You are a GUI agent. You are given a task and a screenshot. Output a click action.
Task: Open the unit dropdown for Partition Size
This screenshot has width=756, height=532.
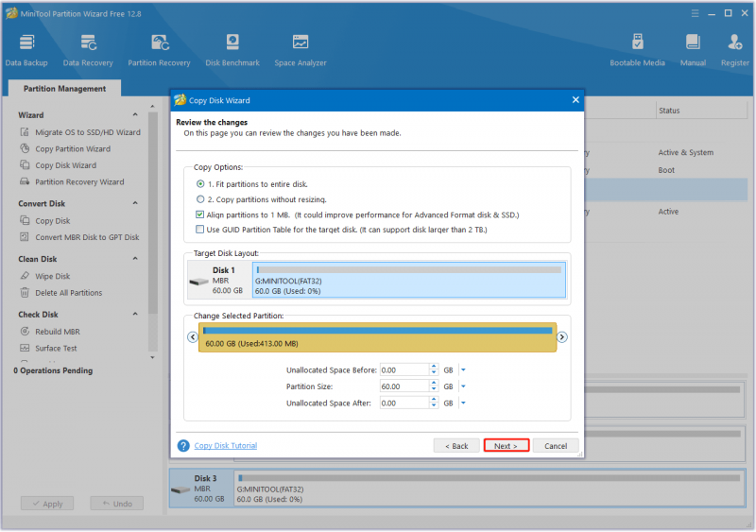pos(463,386)
